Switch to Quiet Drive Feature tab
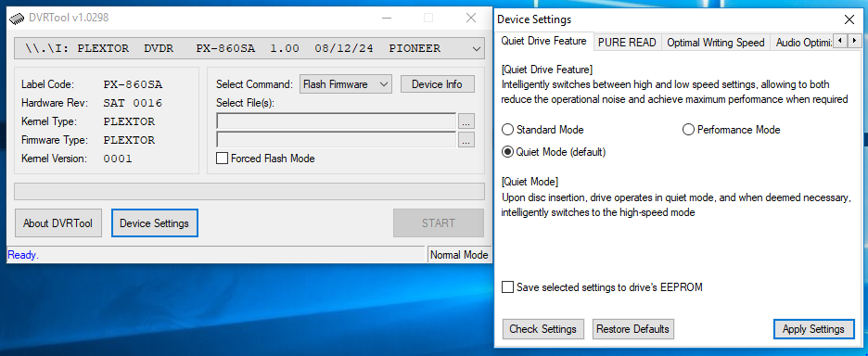 tap(543, 41)
